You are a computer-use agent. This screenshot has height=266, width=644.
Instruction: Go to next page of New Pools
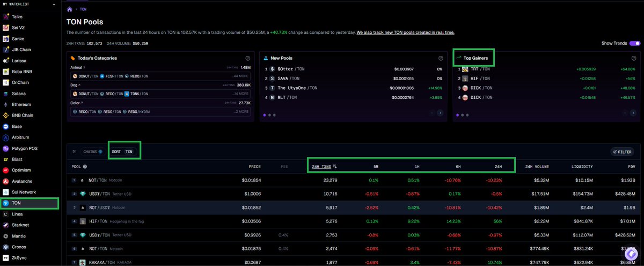(440, 113)
